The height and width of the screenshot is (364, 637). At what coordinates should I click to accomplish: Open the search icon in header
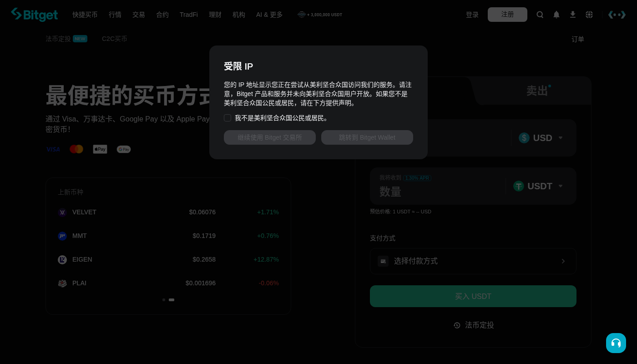point(540,15)
